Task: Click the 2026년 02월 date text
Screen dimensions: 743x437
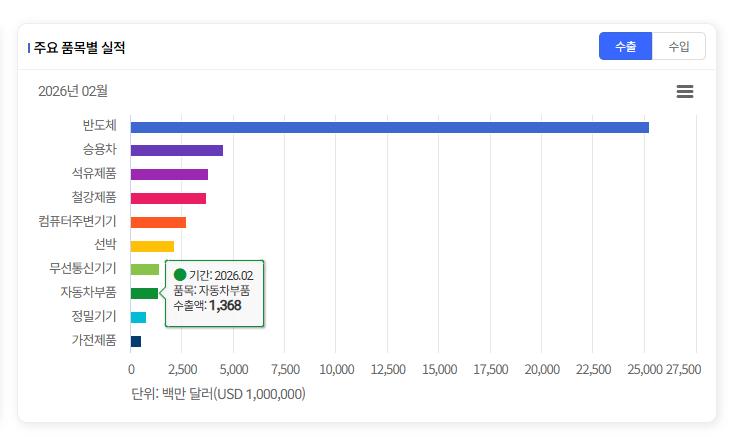Action: point(73,91)
